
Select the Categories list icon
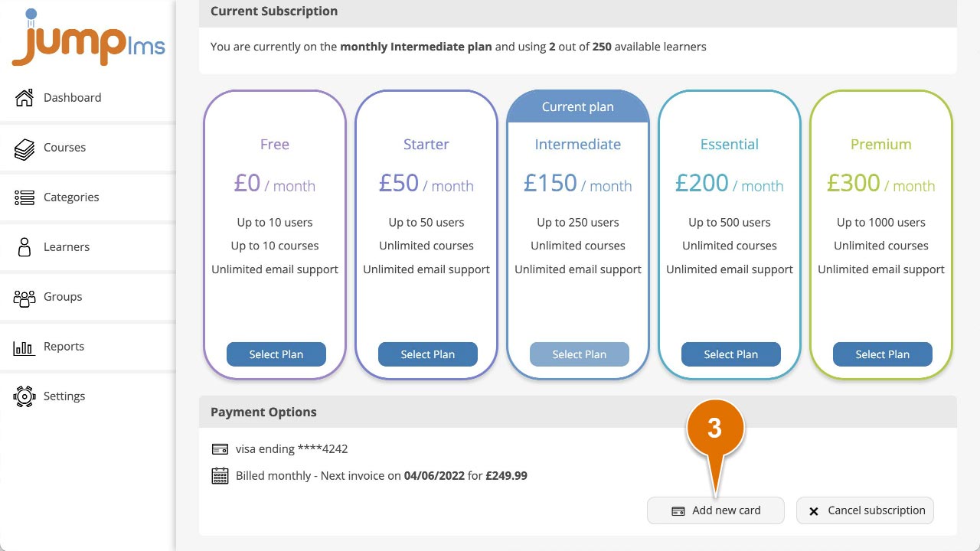(24, 197)
